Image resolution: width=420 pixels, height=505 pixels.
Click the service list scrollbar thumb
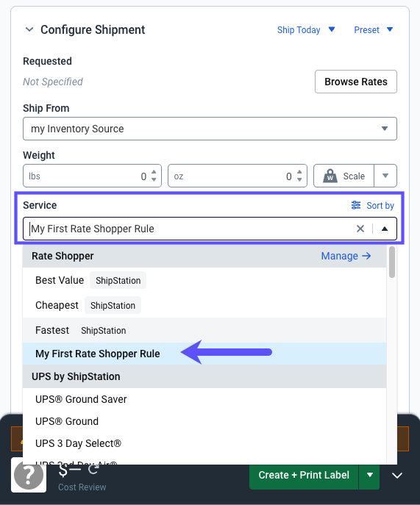coord(391,262)
